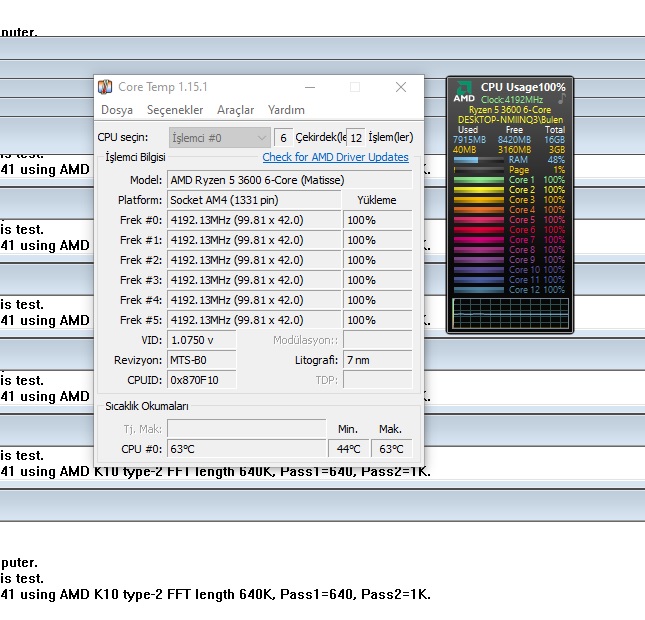Click the CPUID value 0x870F10
645x620 pixels.
tap(202, 380)
